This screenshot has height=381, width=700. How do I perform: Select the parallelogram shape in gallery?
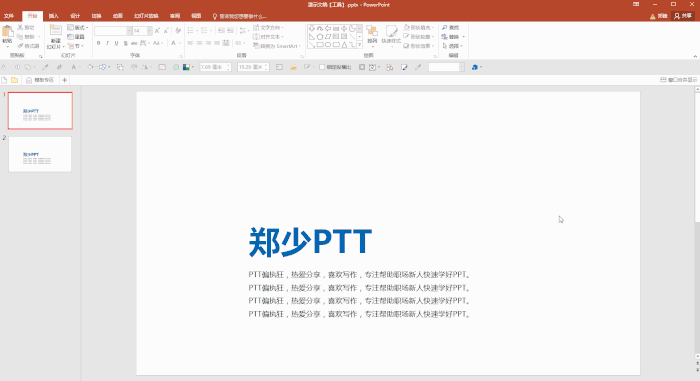click(x=328, y=37)
